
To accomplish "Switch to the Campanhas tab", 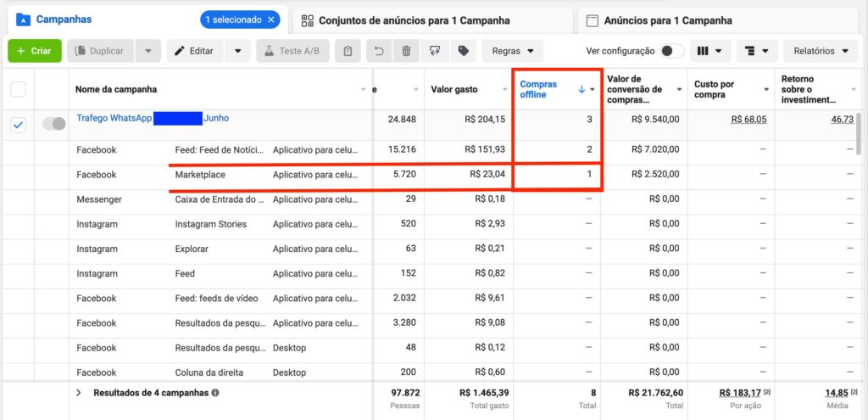I will (x=64, y=20).
